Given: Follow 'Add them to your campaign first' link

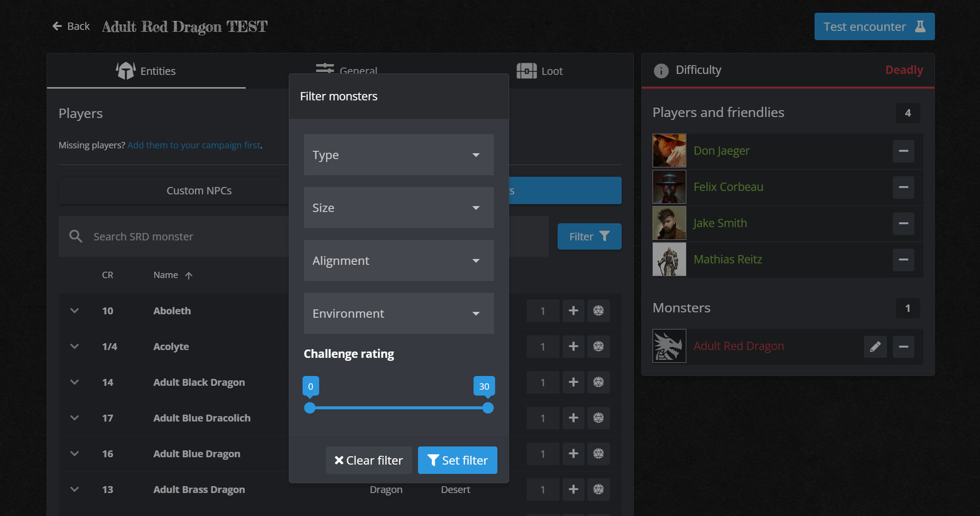Looking at the screenshot, I should [x=194, y=145].
